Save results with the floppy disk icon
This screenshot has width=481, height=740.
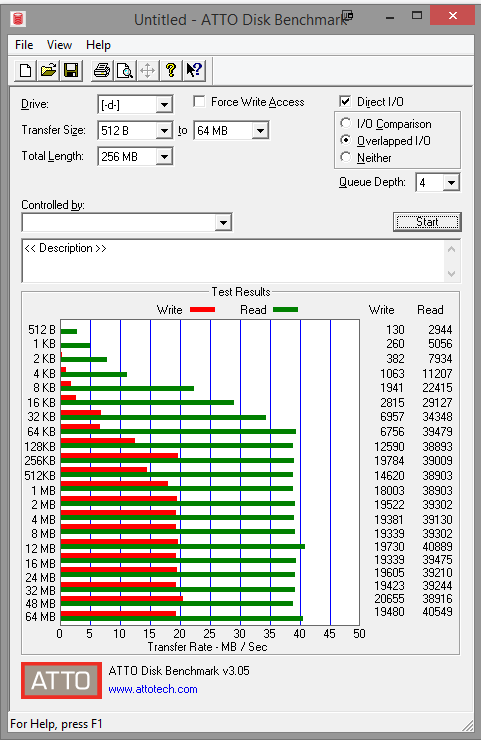[x=71, y=71]
